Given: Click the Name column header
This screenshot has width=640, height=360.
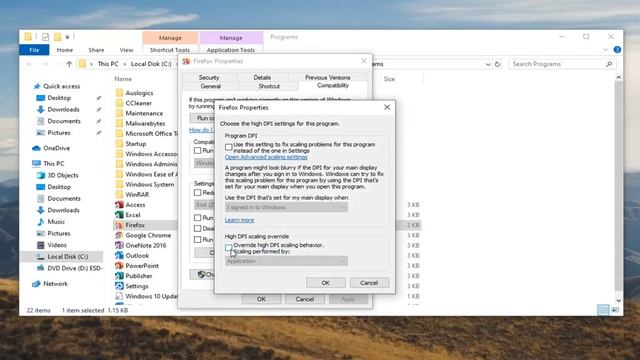Looking at the screenshot, I should [x=123, y=79].
